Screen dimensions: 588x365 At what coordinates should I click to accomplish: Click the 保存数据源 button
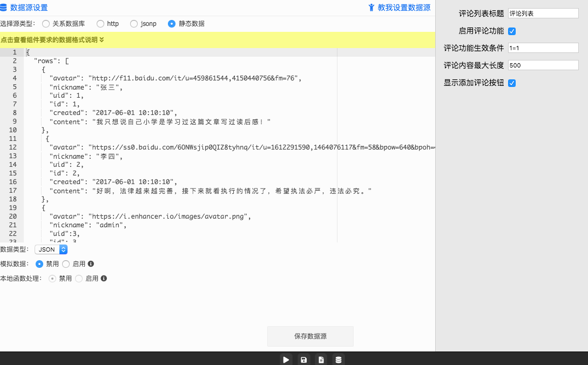pyautogui.click(x=310, y=336)
